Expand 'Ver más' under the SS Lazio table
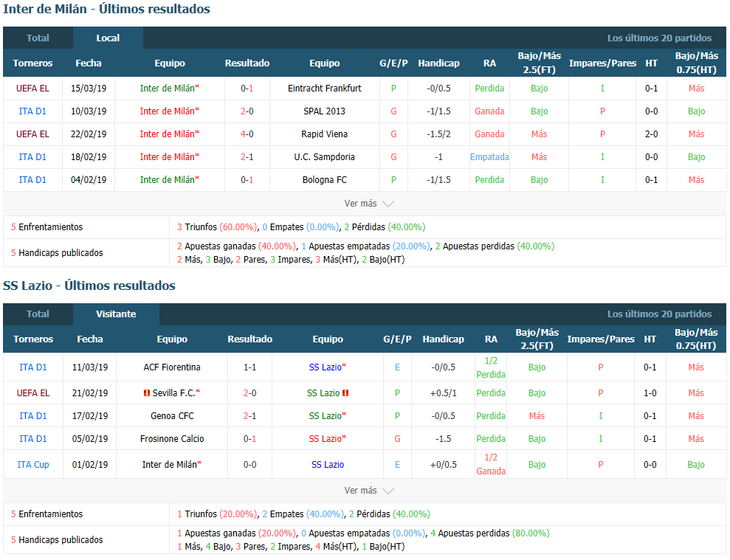Image resolution: width=730 pixels, height=560 pixels. pyautogui.click(x=369, y=491)
